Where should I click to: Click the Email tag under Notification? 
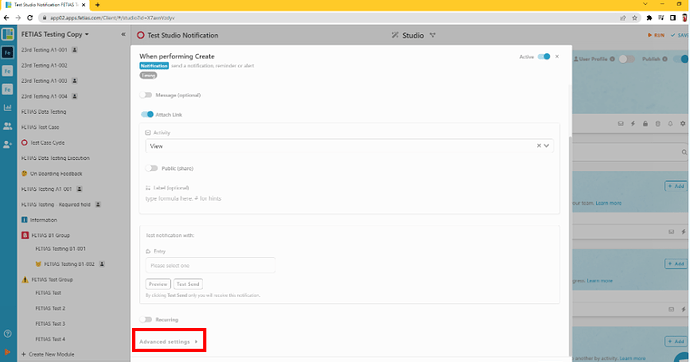[x=148, y=75]
